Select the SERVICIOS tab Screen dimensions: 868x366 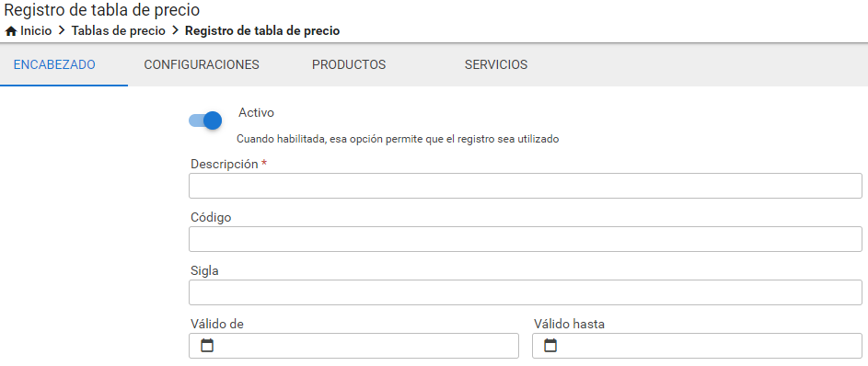point(496,64)
